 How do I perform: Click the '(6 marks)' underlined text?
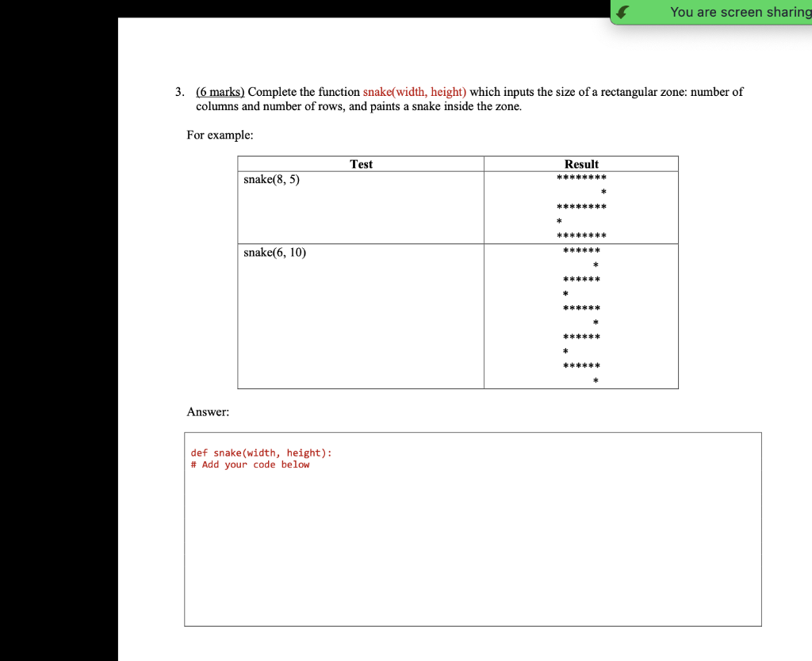pos(220,92)
